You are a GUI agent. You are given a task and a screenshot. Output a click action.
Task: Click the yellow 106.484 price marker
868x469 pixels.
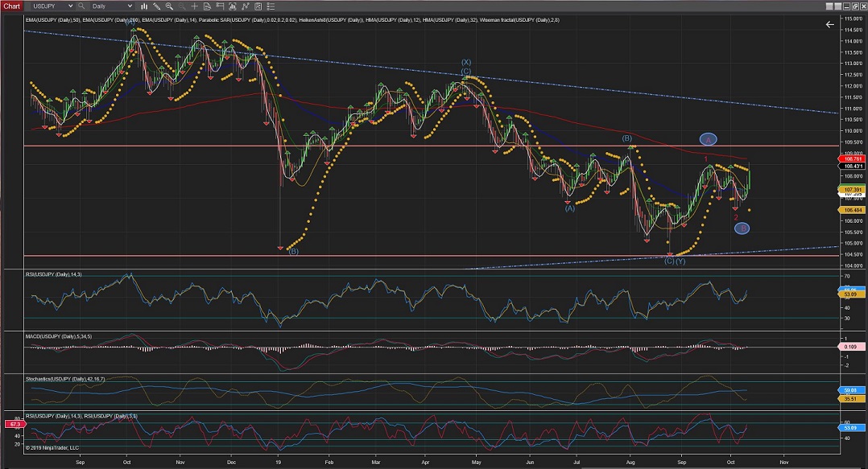point(851,210)
